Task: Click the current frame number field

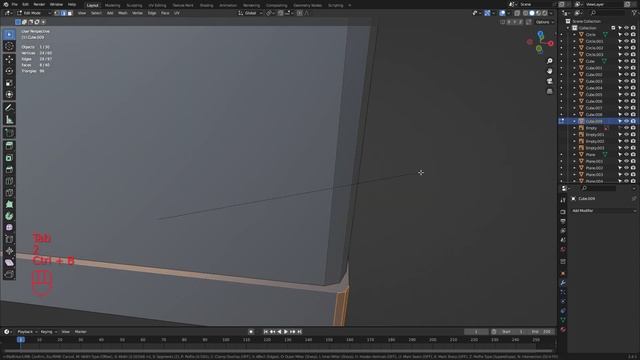Action: click(x=476, y=332)
